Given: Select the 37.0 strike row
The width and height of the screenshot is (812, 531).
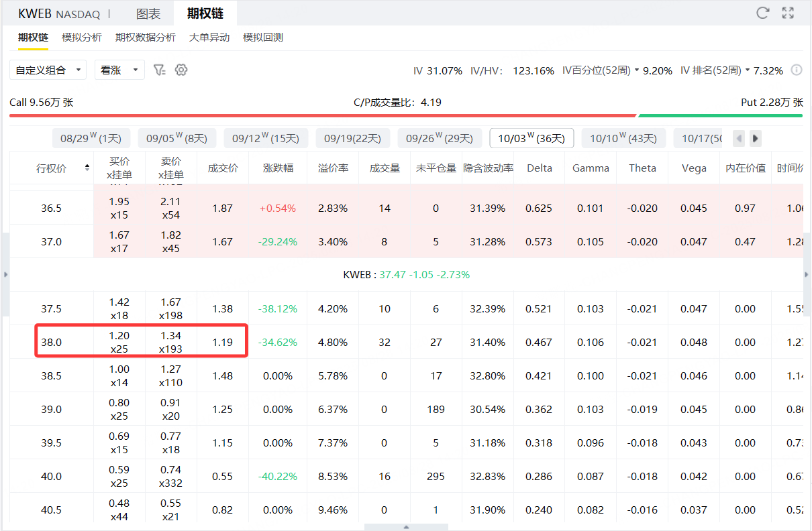Looking at the screenshot, I should [x=406, y=241].
